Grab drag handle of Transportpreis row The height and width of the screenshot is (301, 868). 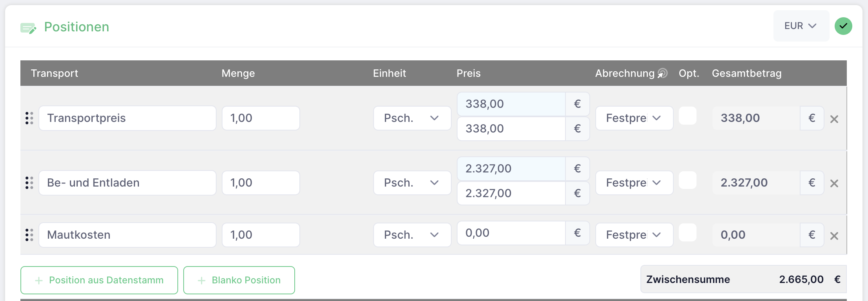click(x=29, y=118)
